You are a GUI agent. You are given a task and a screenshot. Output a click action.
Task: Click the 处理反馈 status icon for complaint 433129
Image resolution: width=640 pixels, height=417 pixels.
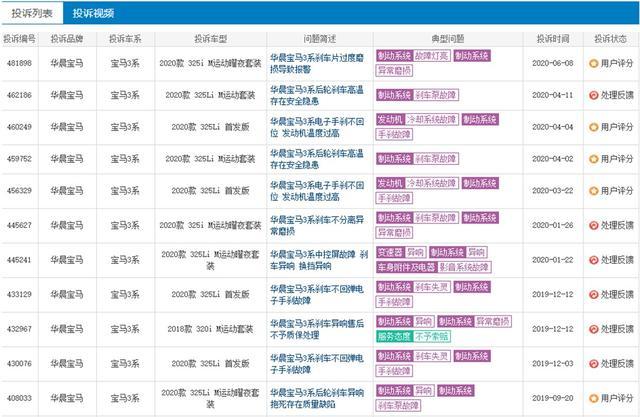(x=593, y=295)
